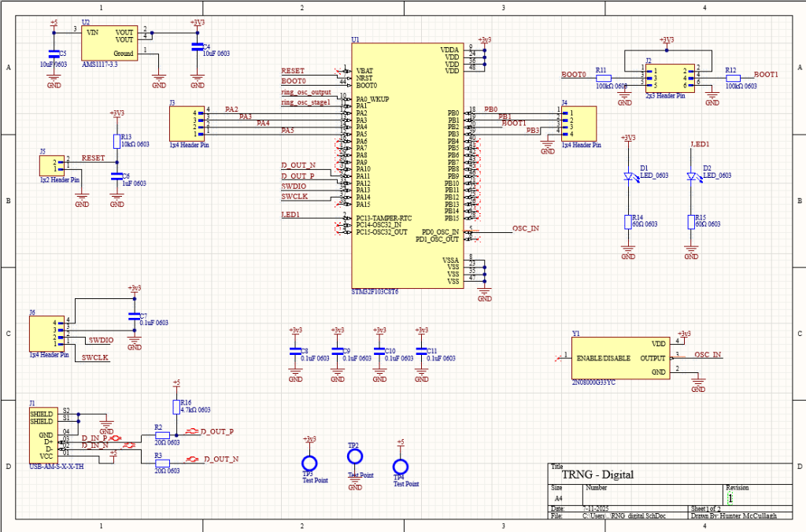Click the D1 LED symbol

pyautogui.click(x=628, y=176)
